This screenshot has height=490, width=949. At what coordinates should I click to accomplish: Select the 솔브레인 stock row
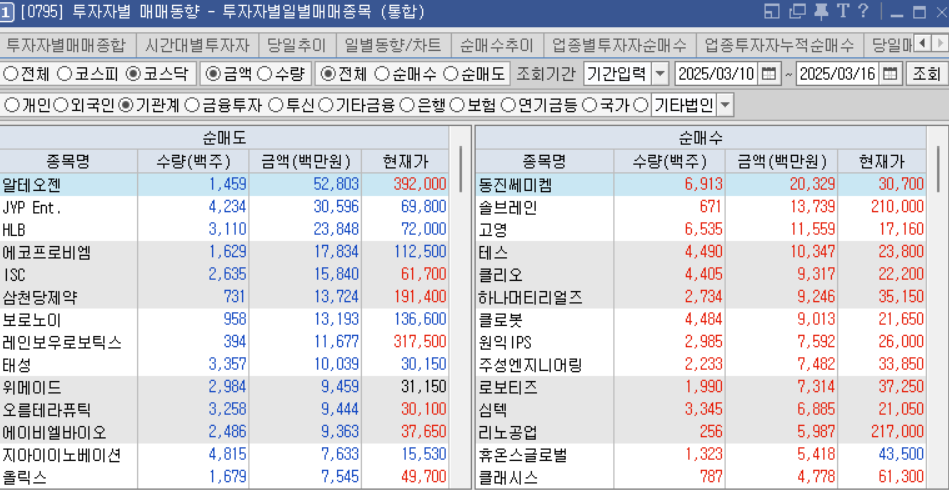pos(701,207)
